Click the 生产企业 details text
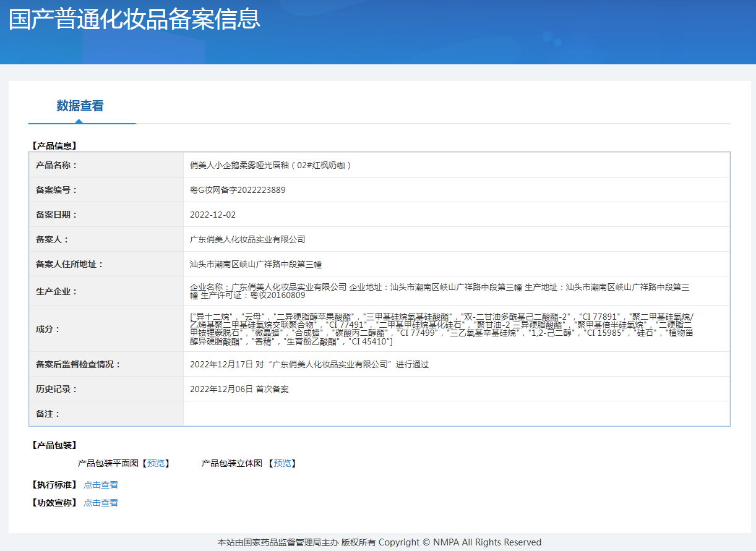The image size is (756, 551). pyautogui.click(x=439, y=291)
